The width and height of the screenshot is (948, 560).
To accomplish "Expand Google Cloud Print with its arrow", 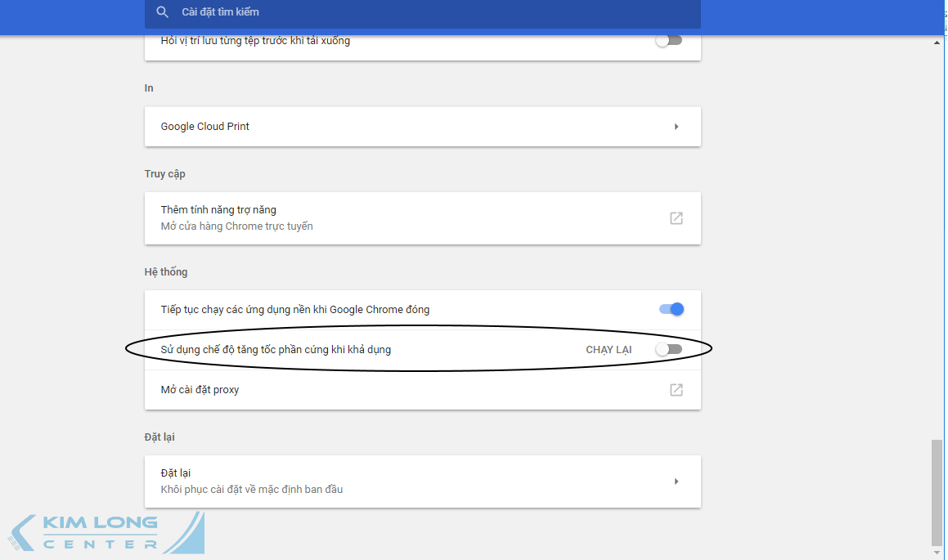I will pos(676,127).
